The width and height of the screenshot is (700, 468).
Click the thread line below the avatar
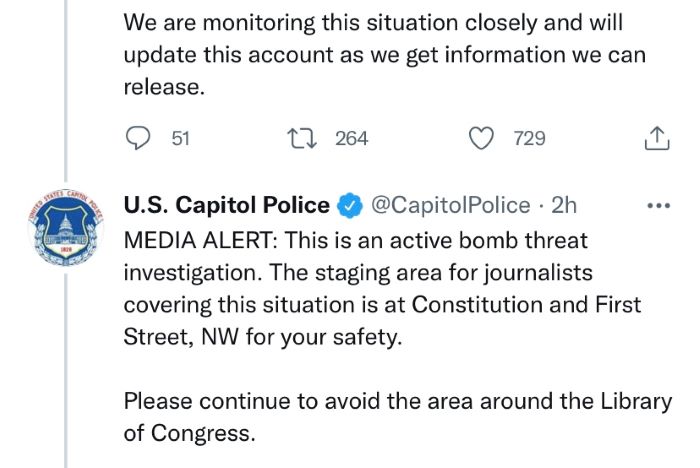pos(66,371)
